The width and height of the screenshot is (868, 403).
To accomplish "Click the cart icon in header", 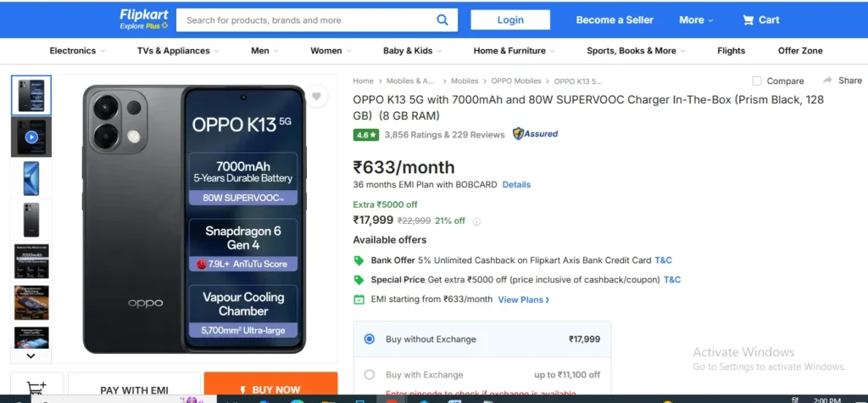I will [748, 20].
